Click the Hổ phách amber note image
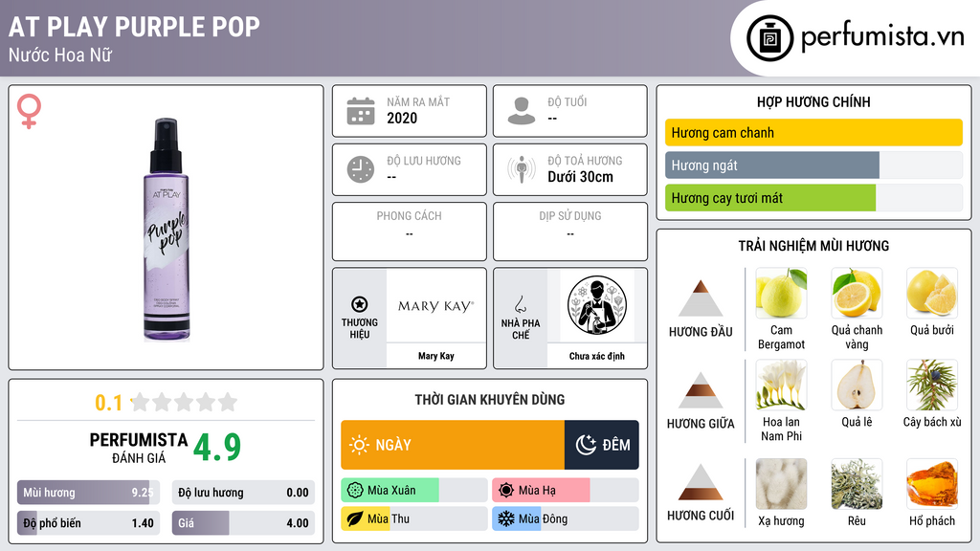The height and width of the screenshot is (551, 980). coord(932,484)
